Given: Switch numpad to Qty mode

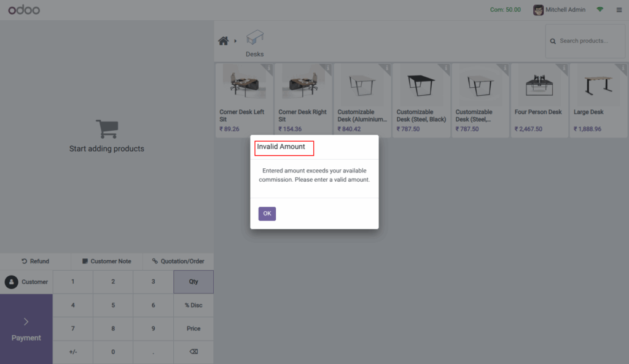Looking at the screenshot, I should click(193, 282).
